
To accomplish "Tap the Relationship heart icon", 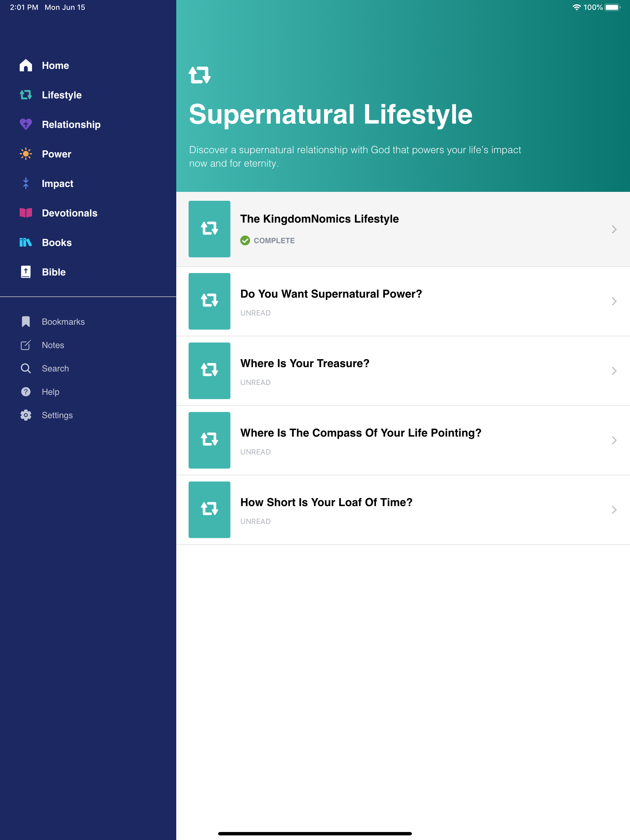I will [x=26, y=124].
